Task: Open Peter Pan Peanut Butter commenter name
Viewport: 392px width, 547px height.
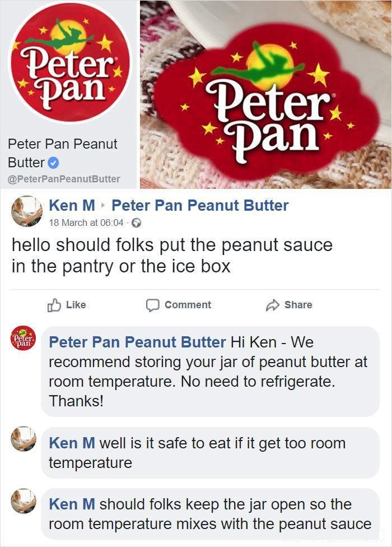Action: [137, 342]
